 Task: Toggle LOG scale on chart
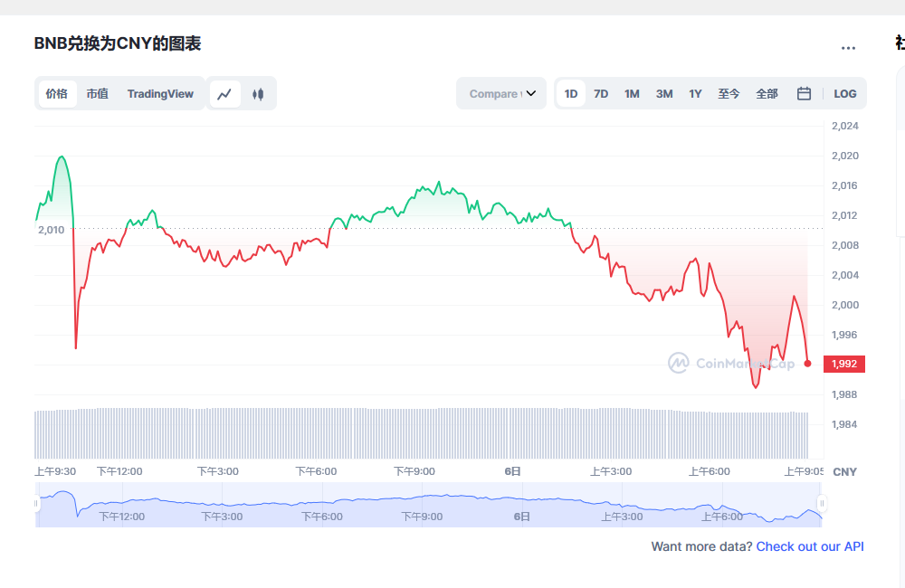coord(844,94)
